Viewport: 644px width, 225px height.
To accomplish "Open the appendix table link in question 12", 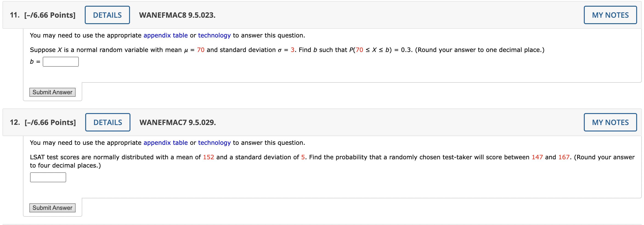I will coord(166,143).
